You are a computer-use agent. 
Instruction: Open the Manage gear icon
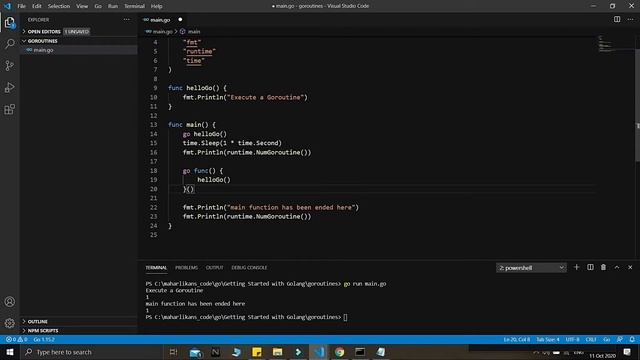pyautogui.click(x=9, y=323)
